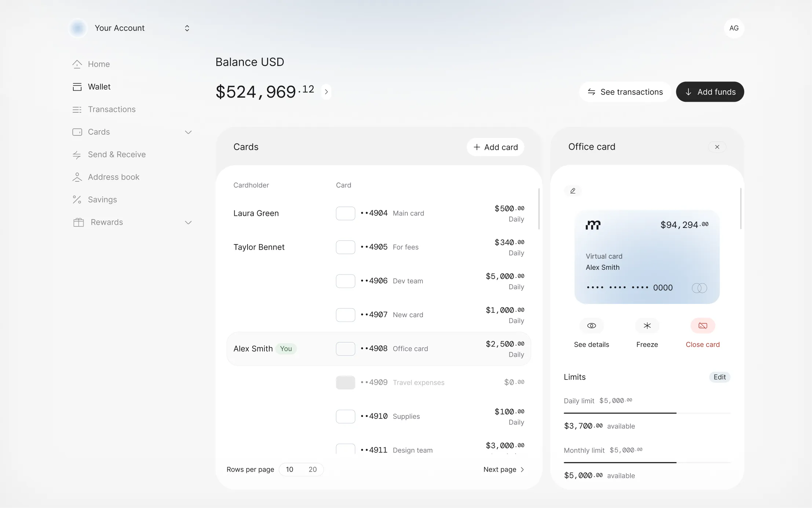Click the Card column header

tap(344, 185)
